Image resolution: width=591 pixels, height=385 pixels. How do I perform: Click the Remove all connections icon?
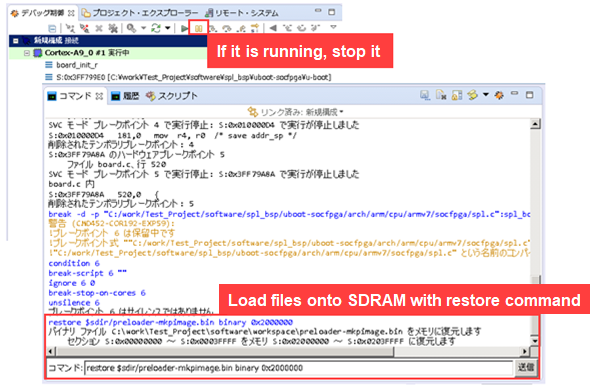(113, 28)
